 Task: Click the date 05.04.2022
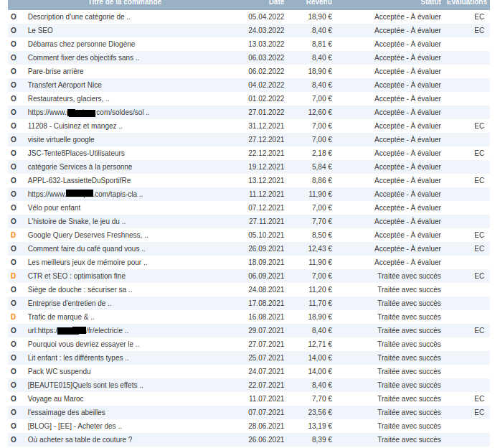tap(266, 17)
